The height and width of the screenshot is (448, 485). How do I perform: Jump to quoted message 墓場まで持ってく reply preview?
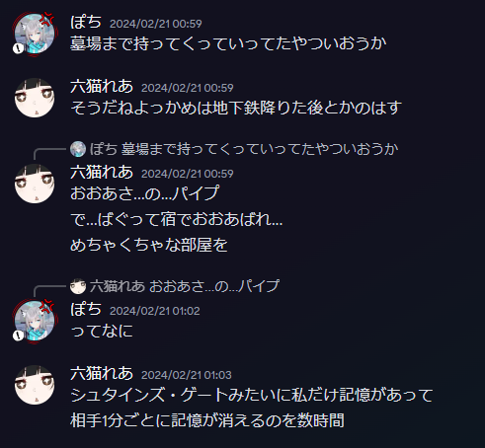[244, 149]
